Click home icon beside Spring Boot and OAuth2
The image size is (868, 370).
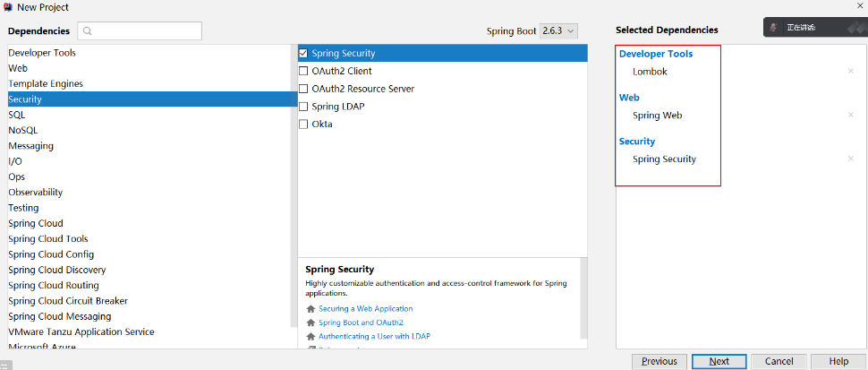click(x=311, y=323)
